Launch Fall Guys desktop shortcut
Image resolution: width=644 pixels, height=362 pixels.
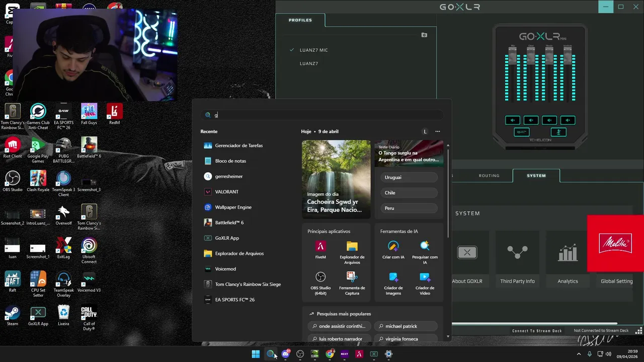coord(89,114)
